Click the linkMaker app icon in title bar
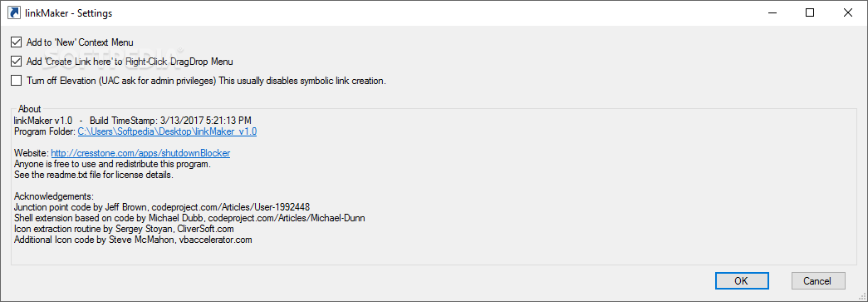Image resolution: width=868 pixels, height=302 pixels. point(12,12)
